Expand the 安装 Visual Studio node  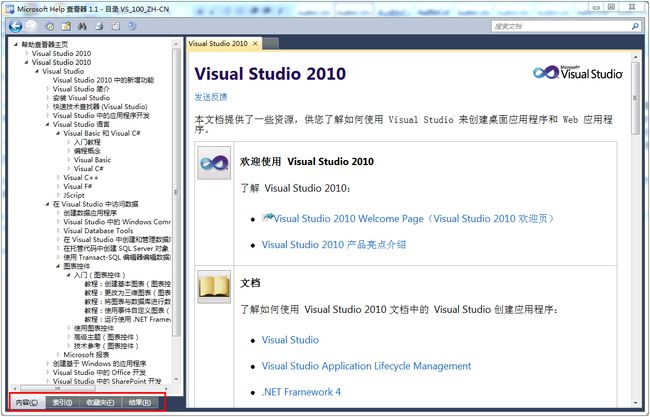click(x=47, y=98)
